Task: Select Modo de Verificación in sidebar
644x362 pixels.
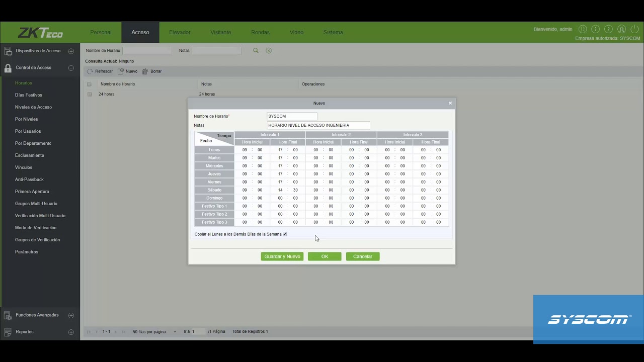Action: point(36,228)
